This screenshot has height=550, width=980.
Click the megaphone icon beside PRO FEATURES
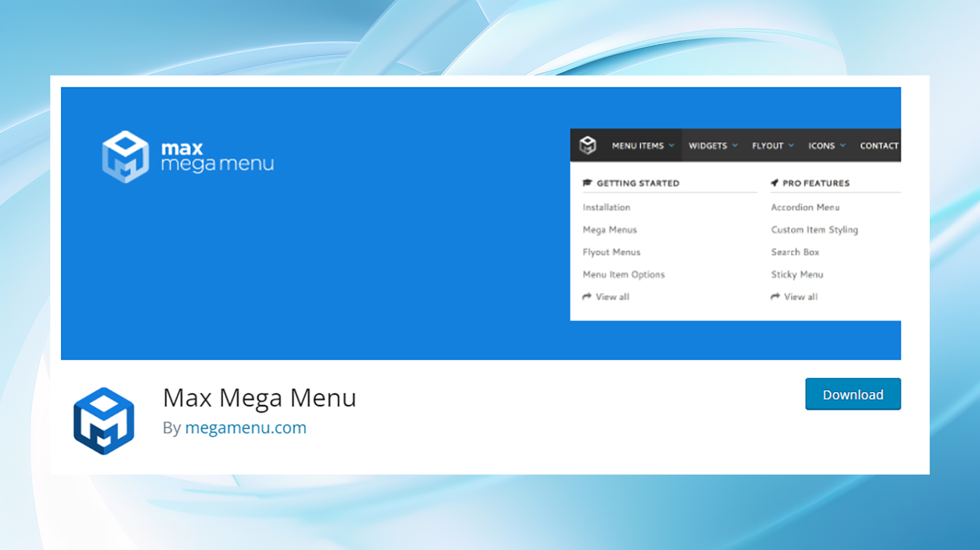pyautogui.click(x=775, y=183)
